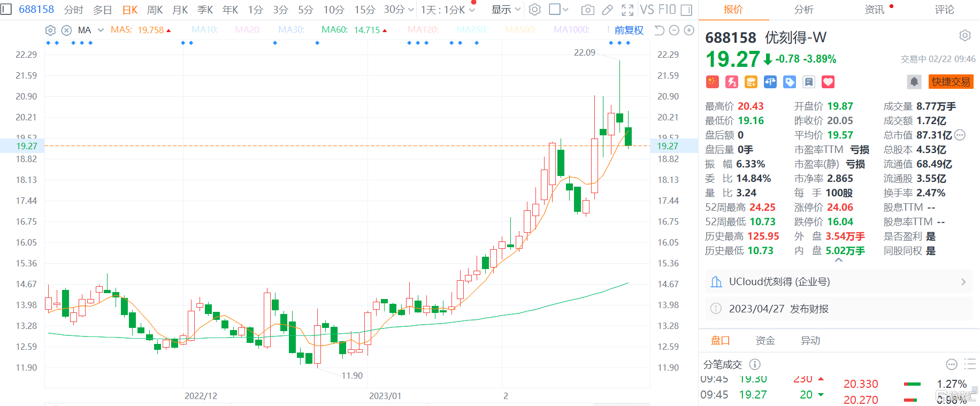Select the 资金 capital flow tab

click(765, 341)
